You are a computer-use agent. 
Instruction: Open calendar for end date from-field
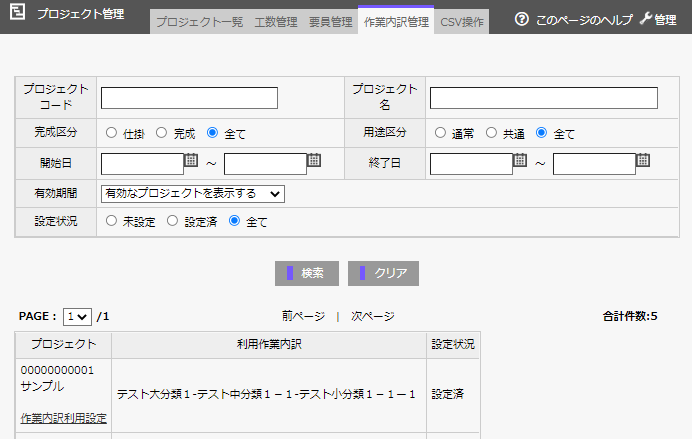(x=520, y=160)
